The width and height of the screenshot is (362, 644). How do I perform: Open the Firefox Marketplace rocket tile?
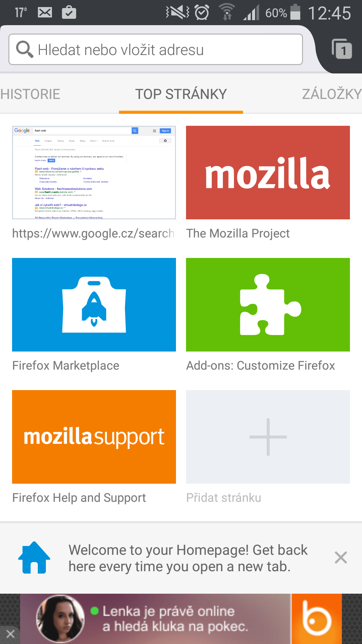click(x=94, y=305)
